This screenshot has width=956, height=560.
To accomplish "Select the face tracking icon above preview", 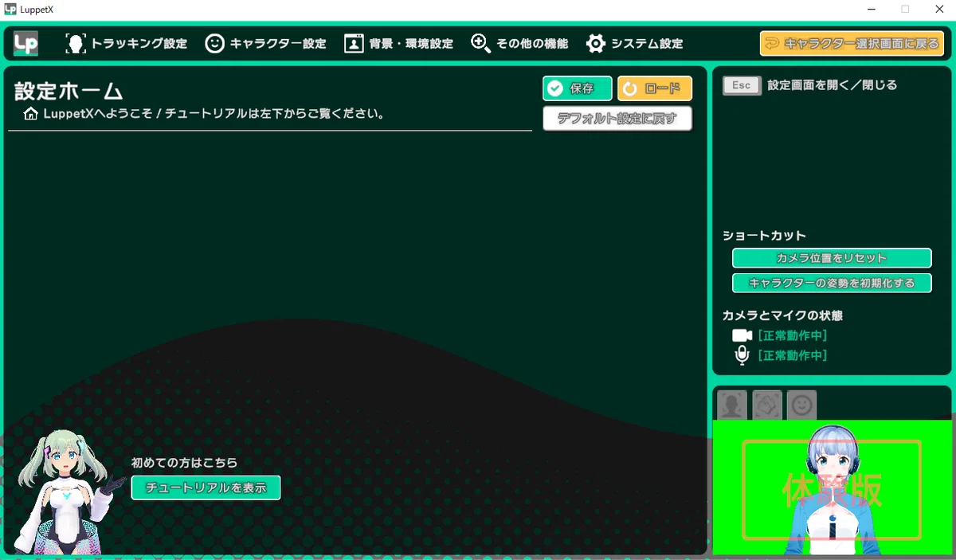I will pos(732,405).
